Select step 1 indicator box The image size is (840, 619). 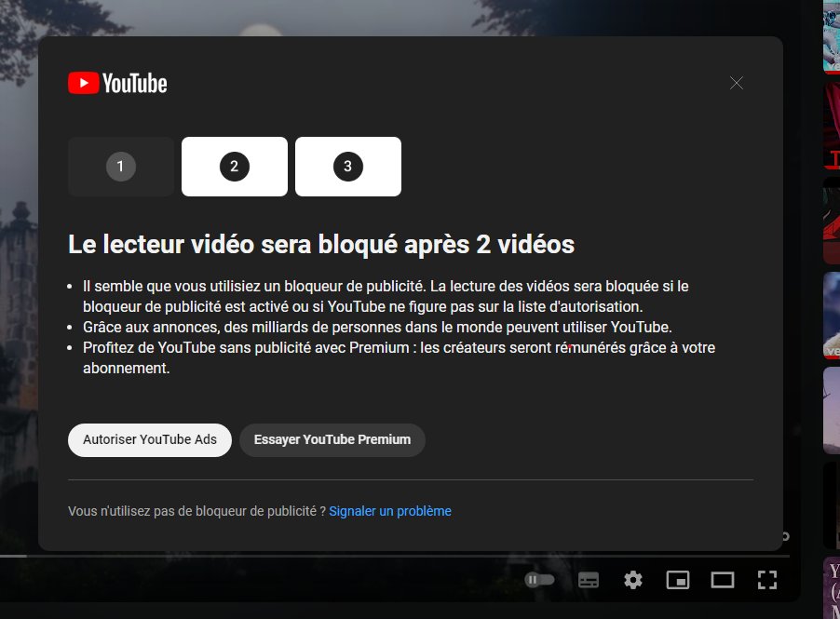pos(121,167)
